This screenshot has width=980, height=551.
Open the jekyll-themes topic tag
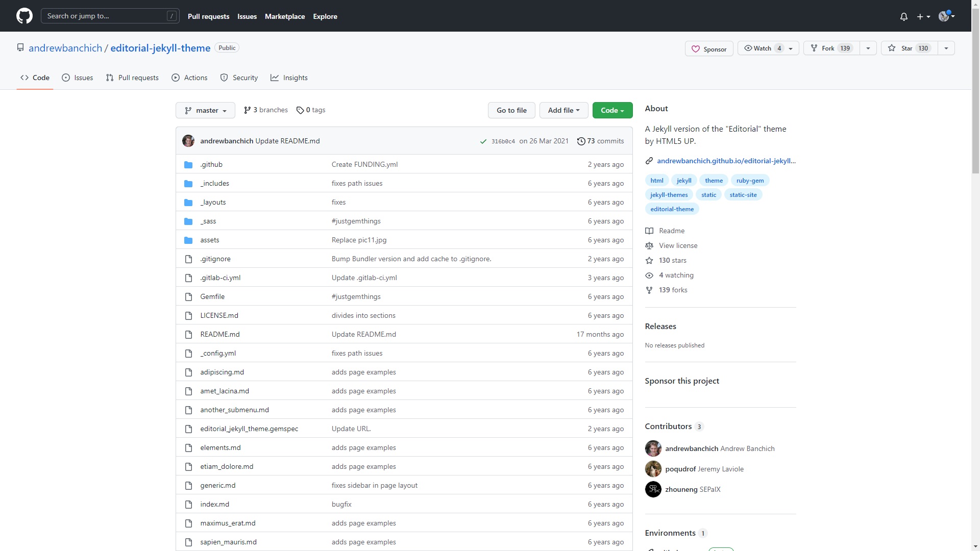click(x=669, y=195)
